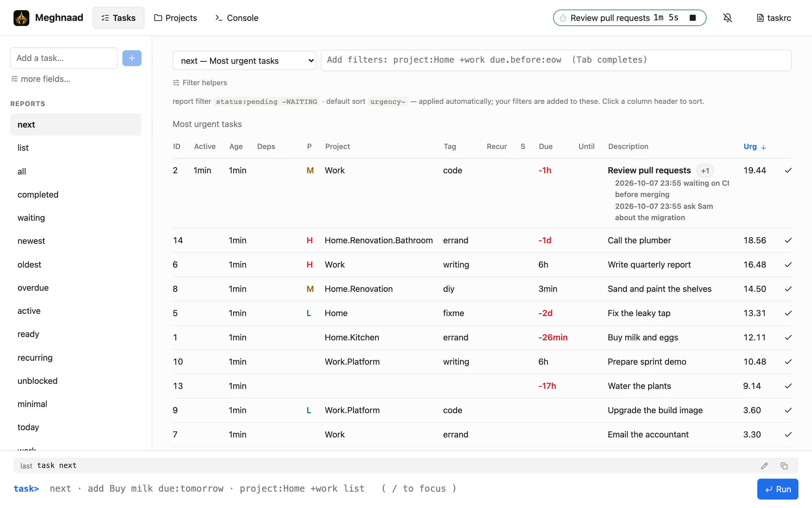The height and width of the screenshot is (508, 812).
Task: Sort table by Project column header
Action: pyautogui.click(x=337, y=146)
